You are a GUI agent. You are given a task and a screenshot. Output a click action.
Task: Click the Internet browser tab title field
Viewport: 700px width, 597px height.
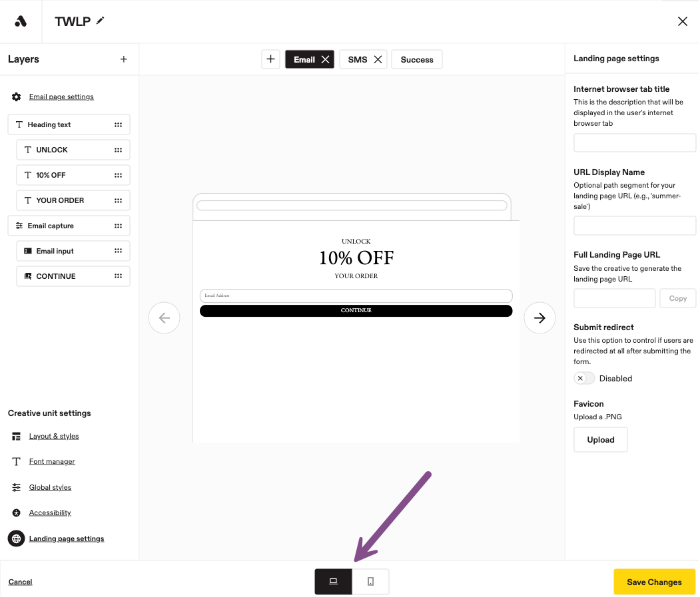pyautogui.click(x=634, y=143)
